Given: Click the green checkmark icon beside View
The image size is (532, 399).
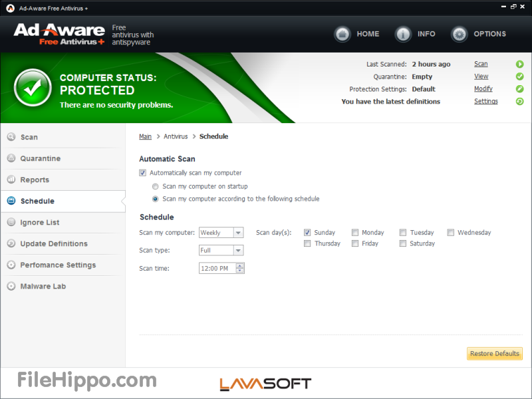Looking at the screenshot, I should pyautogui.click(x=519, y=76).
